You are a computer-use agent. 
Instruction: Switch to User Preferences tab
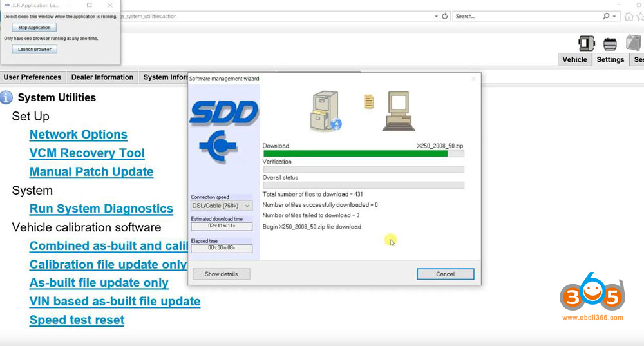(32, 77)
